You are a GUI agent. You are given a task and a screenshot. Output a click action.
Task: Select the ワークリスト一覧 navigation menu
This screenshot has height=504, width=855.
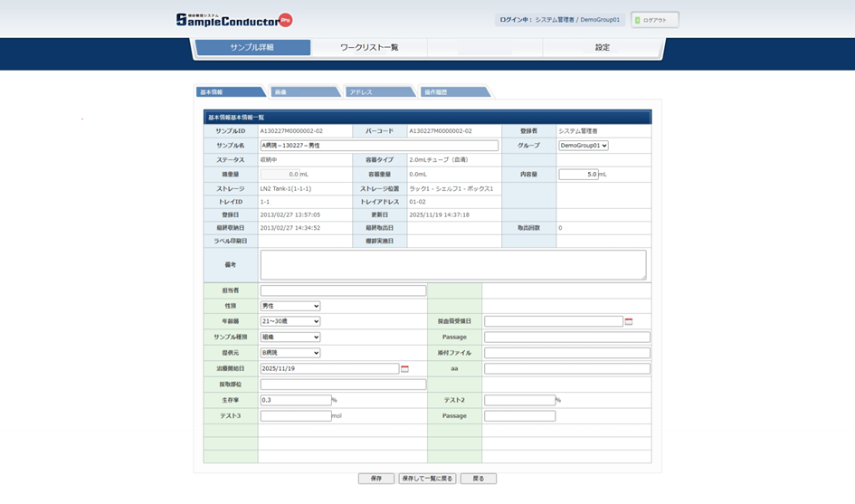[x=368, y=47]
